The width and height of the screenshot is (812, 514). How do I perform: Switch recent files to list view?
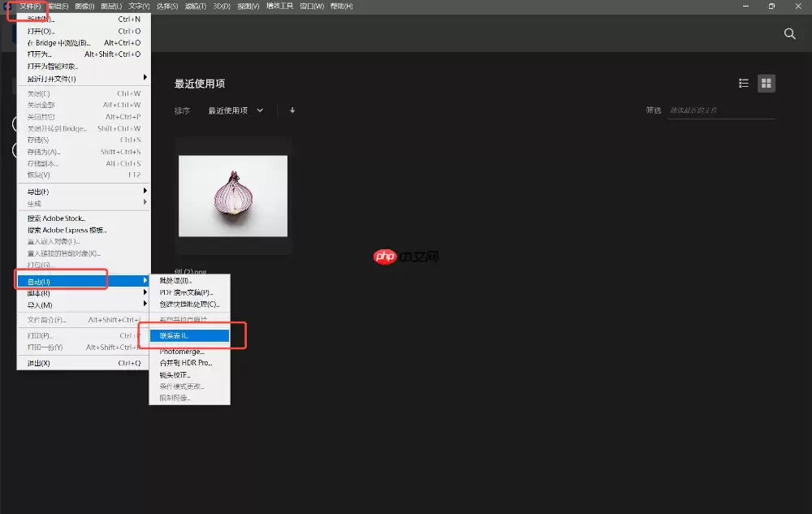[743, 82]
